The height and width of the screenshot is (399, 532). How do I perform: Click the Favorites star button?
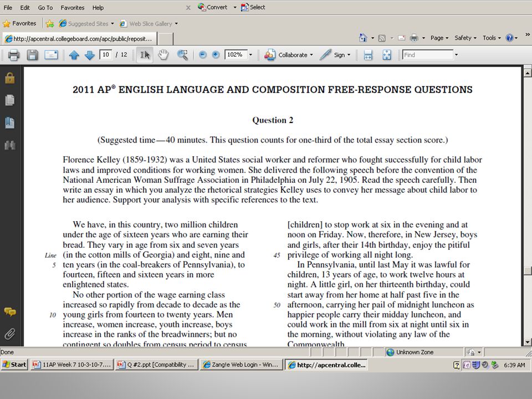point(19,23)
